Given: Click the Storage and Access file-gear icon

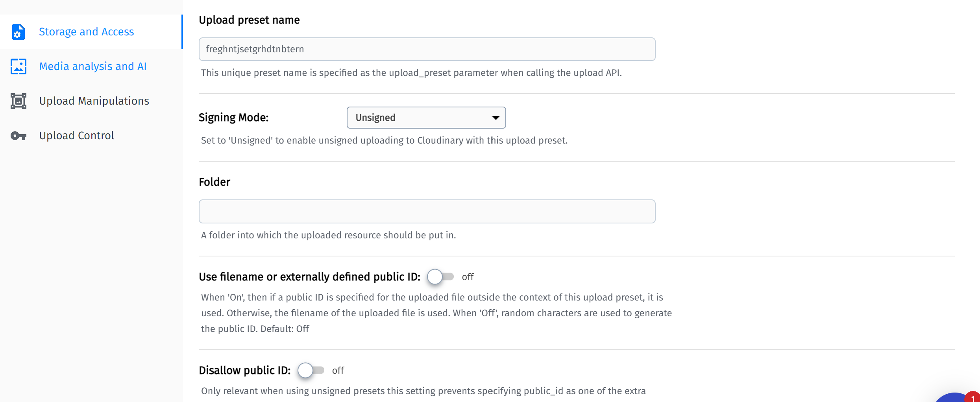Looking at the screenshot, I should tap(18, 32).
